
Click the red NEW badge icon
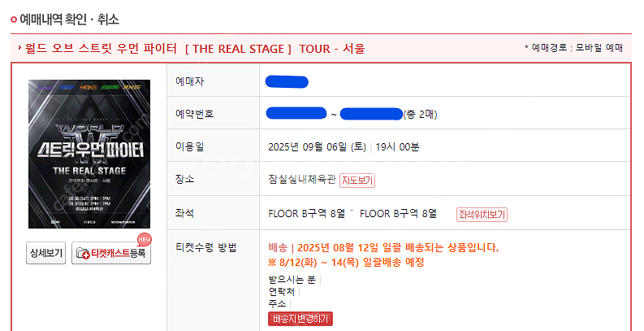(145, 240)
